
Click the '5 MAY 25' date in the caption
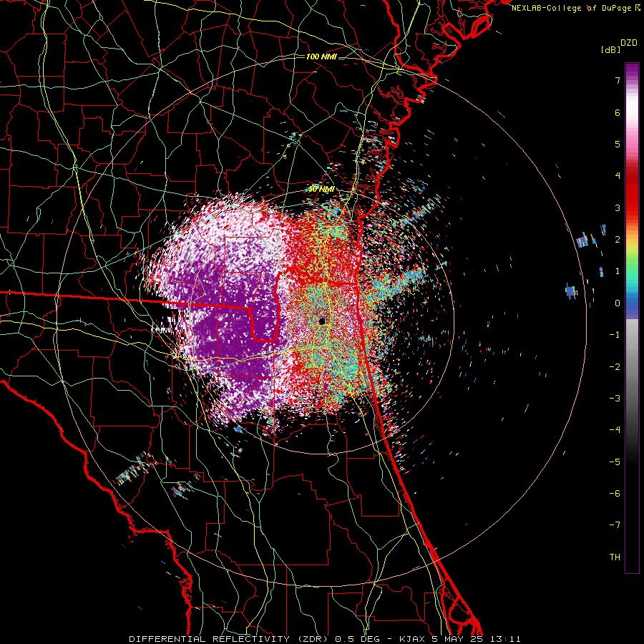coord(457,639)
